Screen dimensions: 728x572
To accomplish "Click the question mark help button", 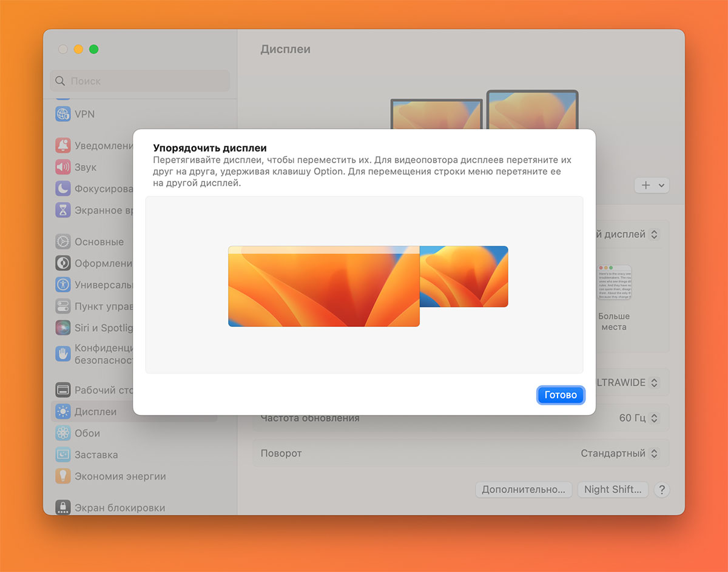I will [x=662, y=490].
